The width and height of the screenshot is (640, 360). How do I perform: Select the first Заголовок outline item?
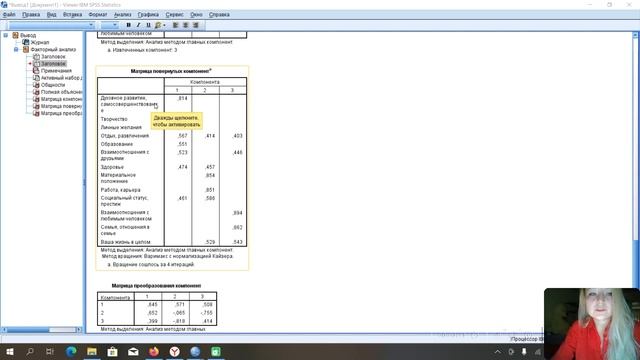click(x=53, y=57)
